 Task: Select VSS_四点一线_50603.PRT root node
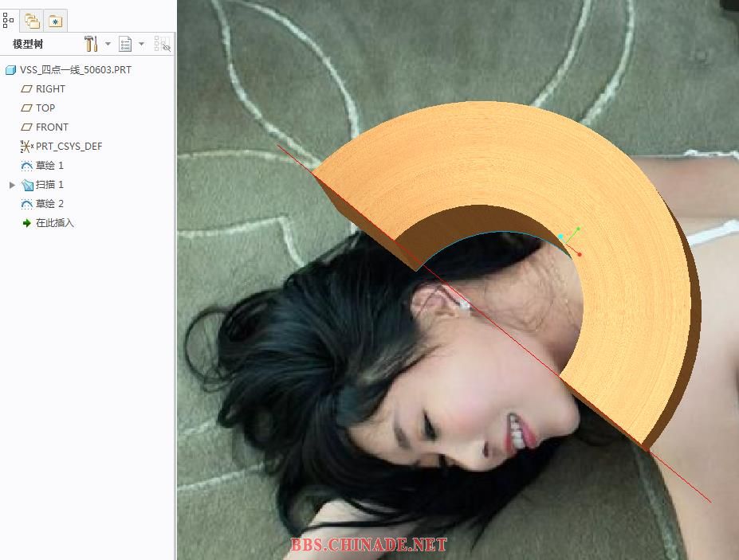pyautogui.click(x=76, y=70)
